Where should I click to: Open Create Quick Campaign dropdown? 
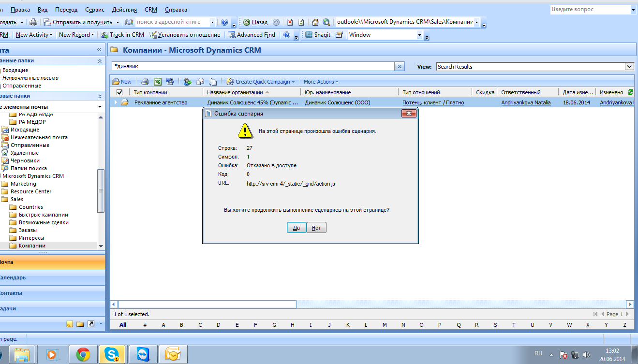261,82
